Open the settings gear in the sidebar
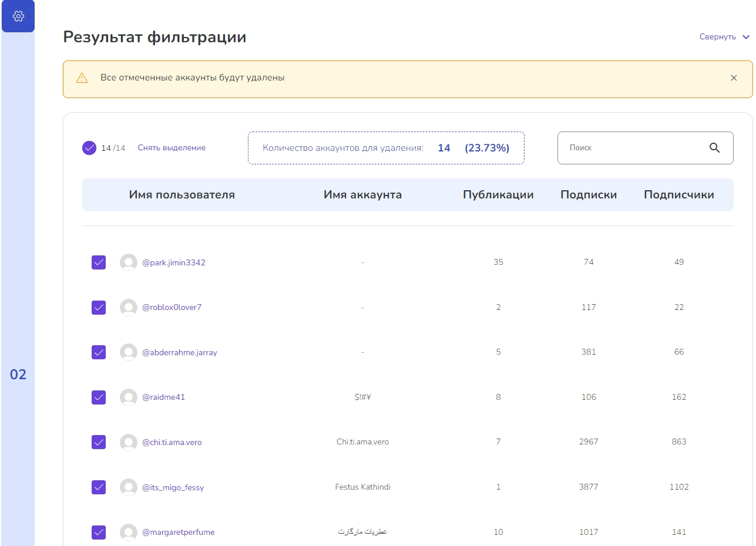Screen dimensions: 756x546 [18, 16]
